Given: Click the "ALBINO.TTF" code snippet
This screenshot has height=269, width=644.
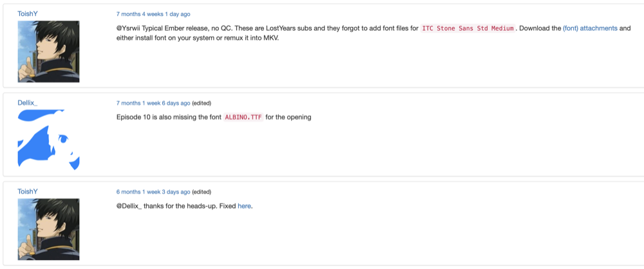Looking at the screenshot, I should [x=243, y=117].
